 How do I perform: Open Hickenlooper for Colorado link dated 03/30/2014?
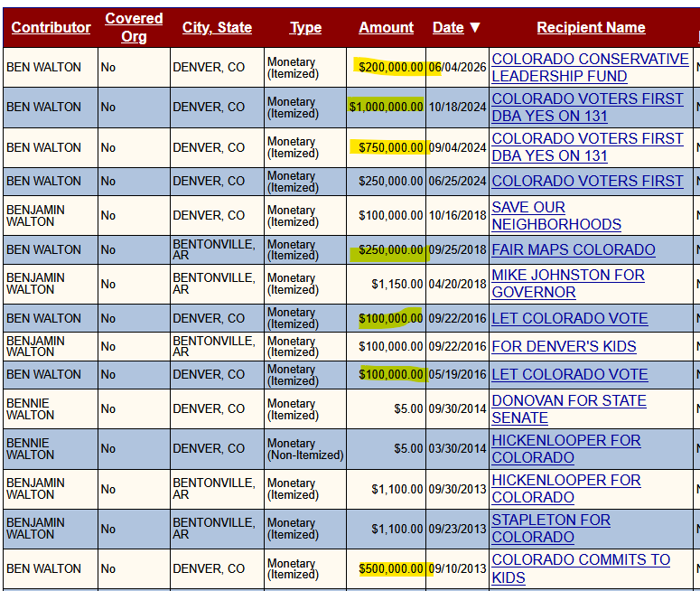pyautogui.click(x=566, y=449)
